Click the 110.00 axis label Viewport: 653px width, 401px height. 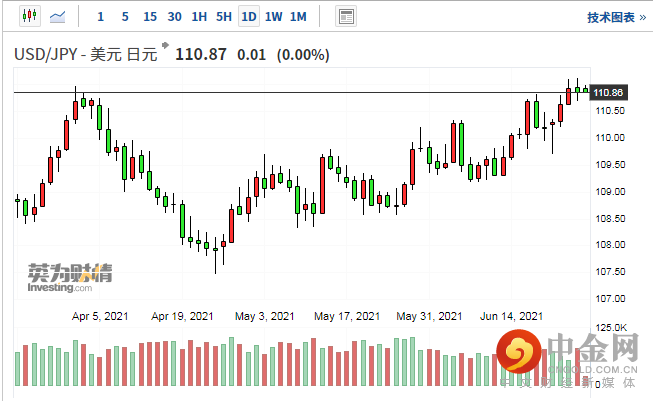tap(610, 138)
